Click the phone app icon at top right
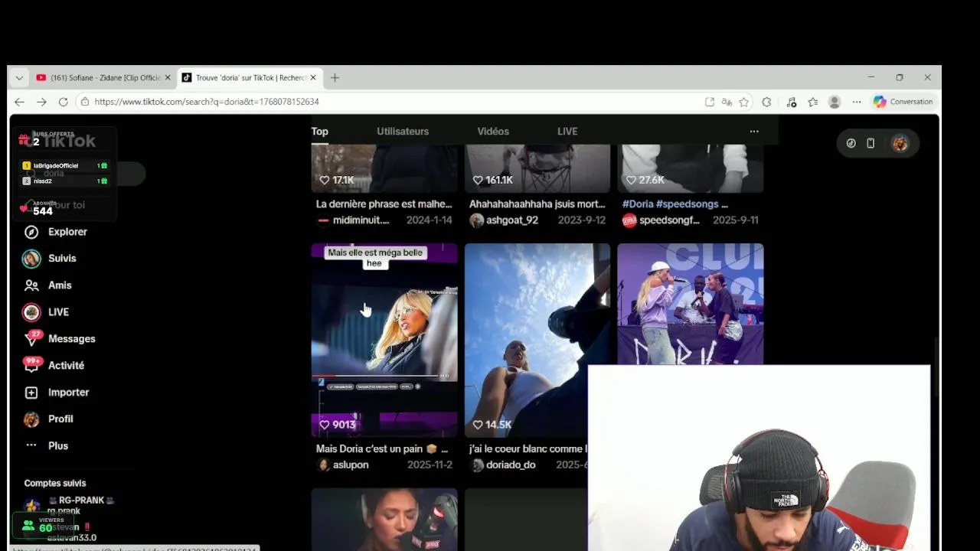 871,143
